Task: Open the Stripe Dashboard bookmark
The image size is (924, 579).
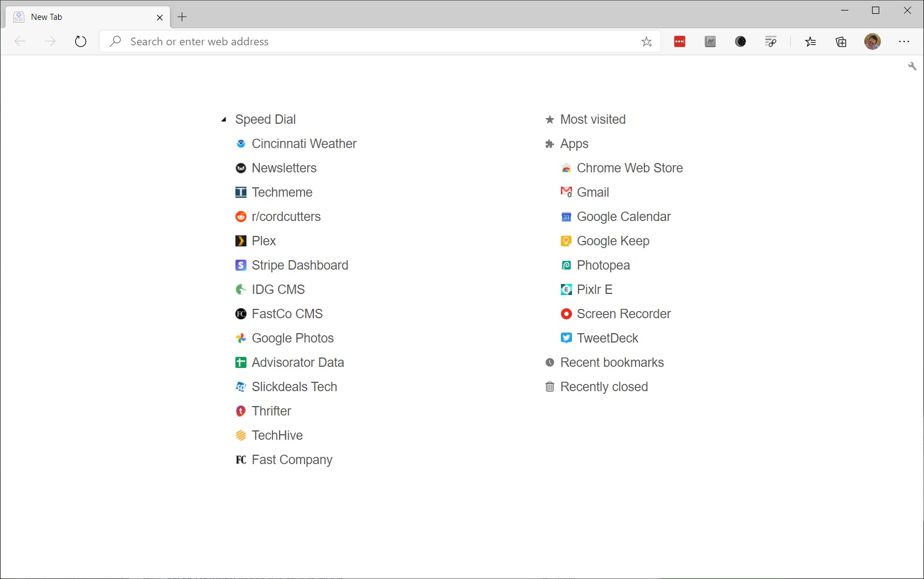Action: pos(300,265)
